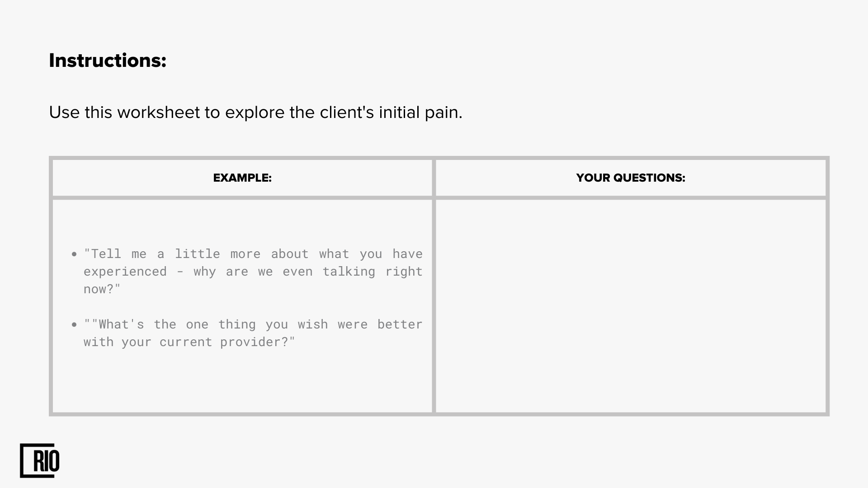This screenshot has width=868, height=488.
Task: Select the Instructions heading
Action: point(108,61)
